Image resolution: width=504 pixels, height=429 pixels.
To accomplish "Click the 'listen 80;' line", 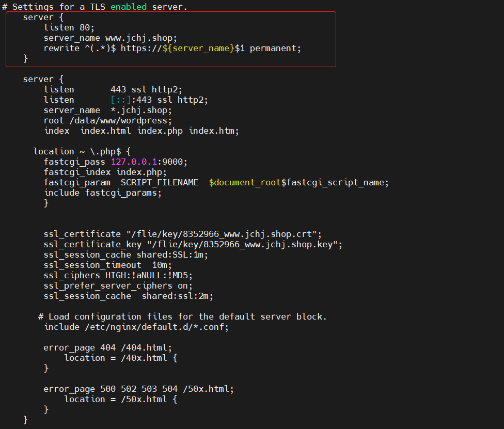I will click(x=69, y=28).
